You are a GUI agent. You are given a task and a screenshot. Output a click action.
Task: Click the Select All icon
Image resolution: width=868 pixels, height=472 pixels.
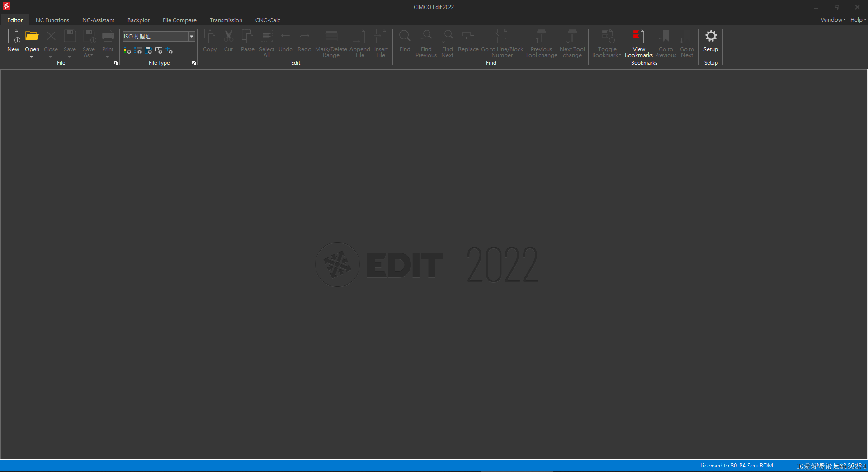coord(267,36)
